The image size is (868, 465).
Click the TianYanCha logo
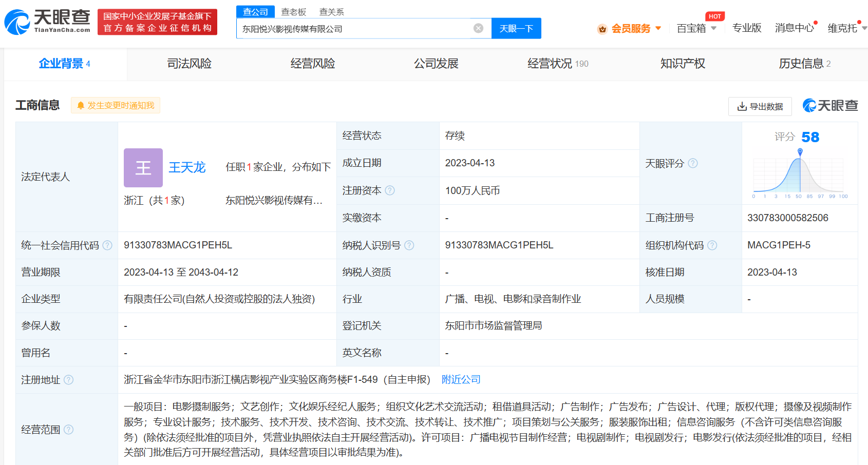click(47, 22)
